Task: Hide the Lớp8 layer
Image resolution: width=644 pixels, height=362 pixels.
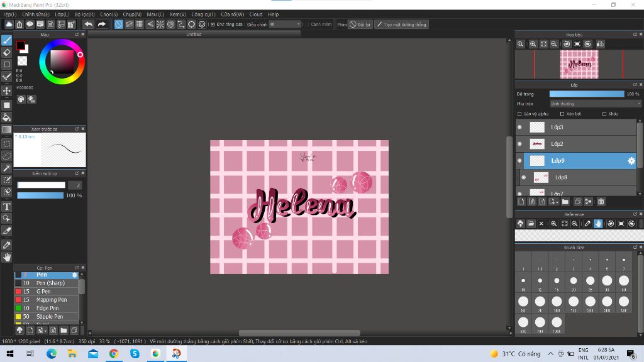Action: pyautogui.click(x=524, y=177)
